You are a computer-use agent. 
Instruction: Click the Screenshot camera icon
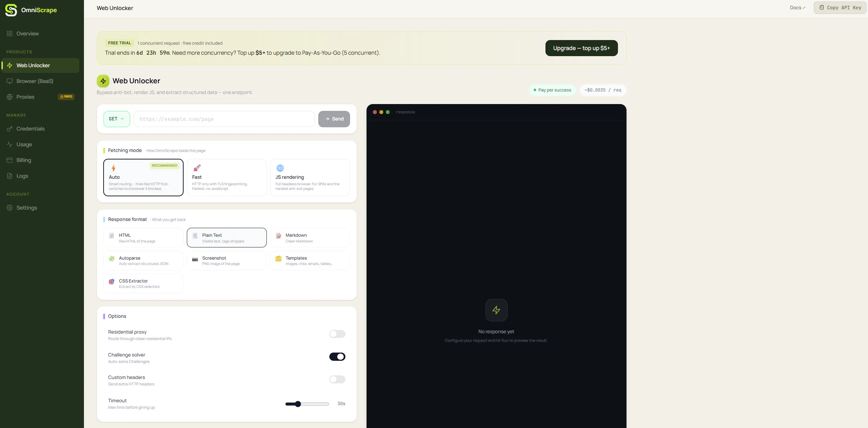coord(195,259)
